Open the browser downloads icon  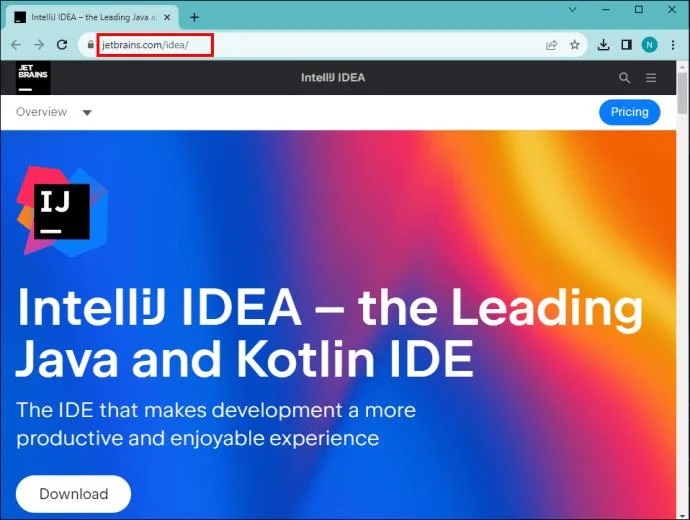tap(604, 44)
